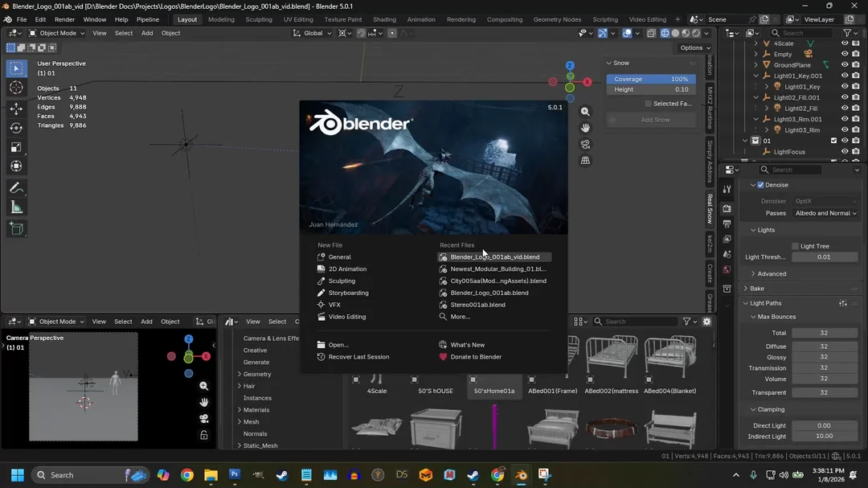868x488 pixels.
Task: Select wireframe viewport shading icon
Action: pyautogui.click(x=665, y=33)
